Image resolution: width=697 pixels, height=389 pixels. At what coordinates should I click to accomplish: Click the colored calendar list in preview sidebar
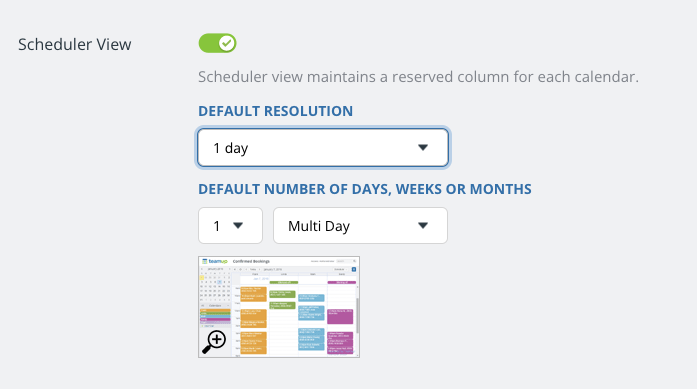[x=216, y=315]
